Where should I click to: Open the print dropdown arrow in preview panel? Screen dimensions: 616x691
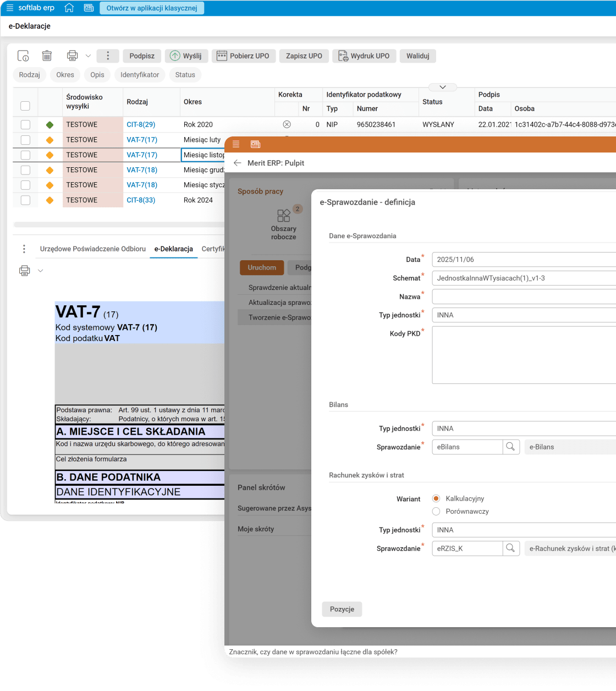40,271
